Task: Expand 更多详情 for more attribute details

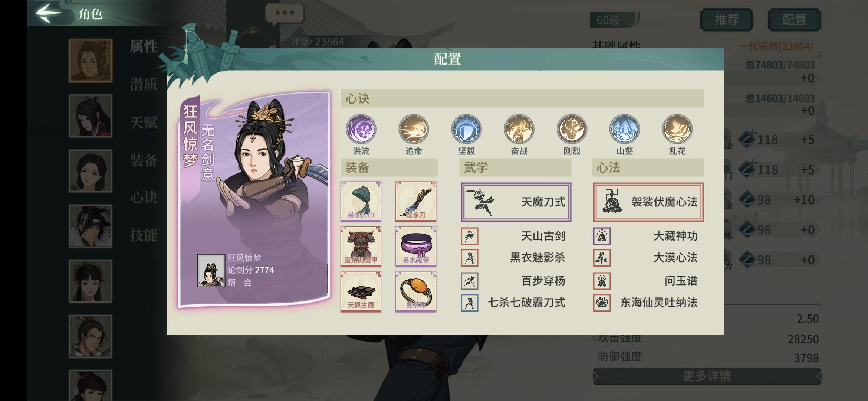Action: (x=707, y=376)
